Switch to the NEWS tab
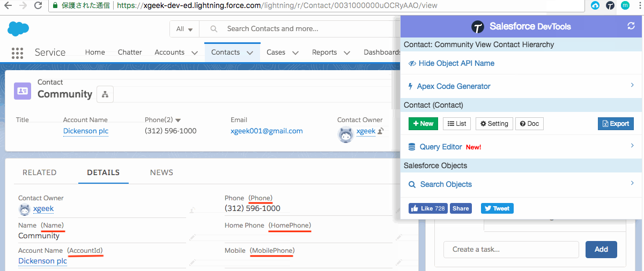644x271 pixels. [162, 172]
